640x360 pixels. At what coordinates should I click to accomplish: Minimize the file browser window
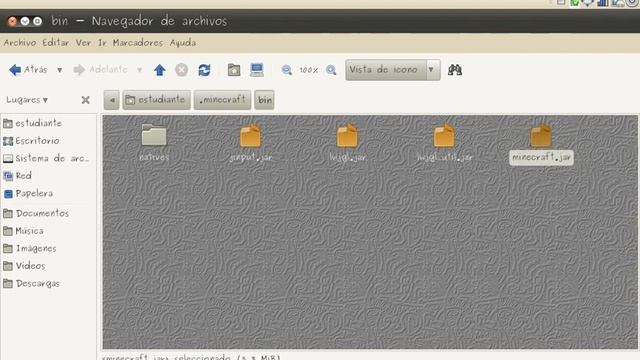[x=25, y=21]
